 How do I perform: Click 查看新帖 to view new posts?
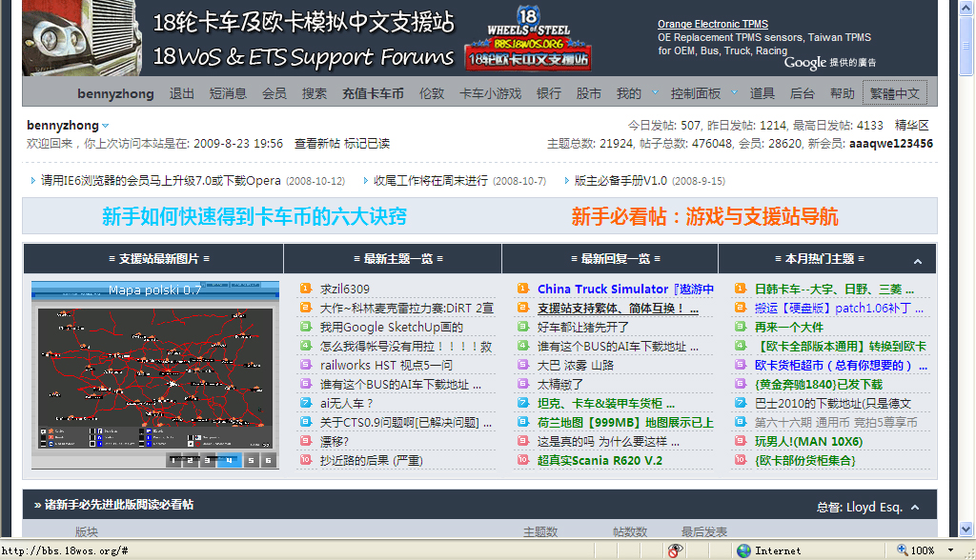[316, 144]
